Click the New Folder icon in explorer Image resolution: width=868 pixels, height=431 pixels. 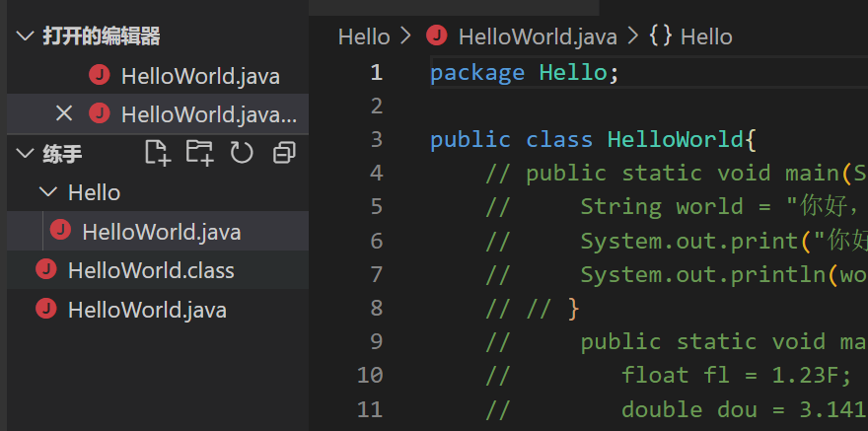click(199, 152)
